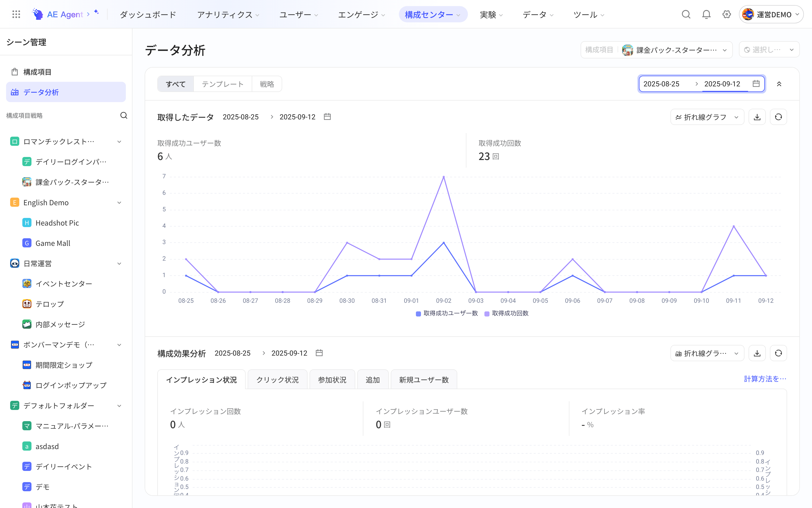
Task: Refresh the 構成効果分析 chart
Action: (x=779, y=353)
